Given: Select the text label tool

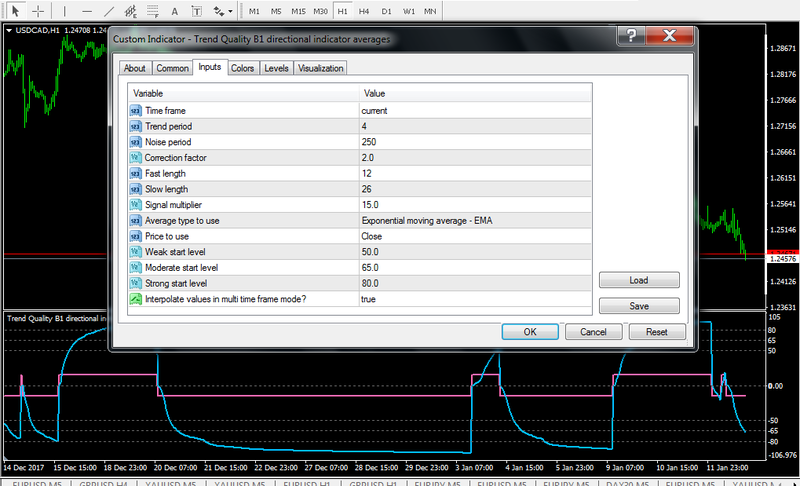Looking at the screenshot, I should pos(196,10).
